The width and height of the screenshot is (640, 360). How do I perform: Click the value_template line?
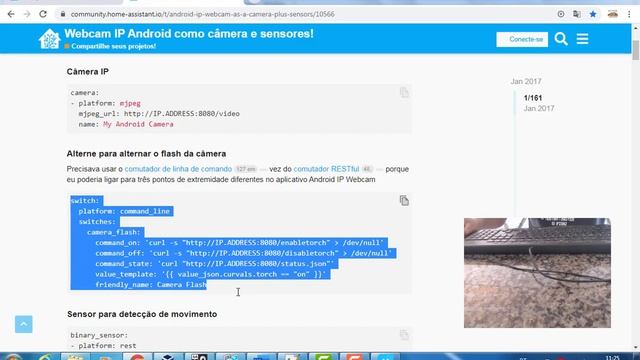pos(210,275)
